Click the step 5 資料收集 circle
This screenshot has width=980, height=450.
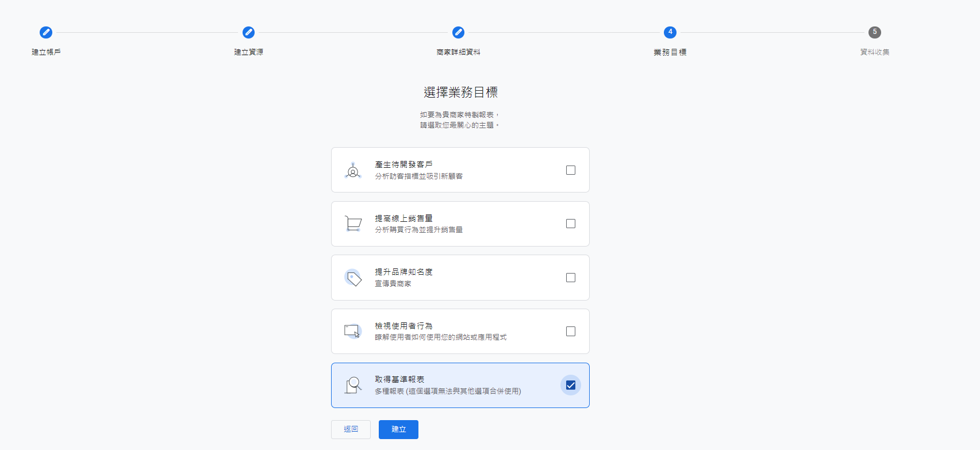pos(874,32)
